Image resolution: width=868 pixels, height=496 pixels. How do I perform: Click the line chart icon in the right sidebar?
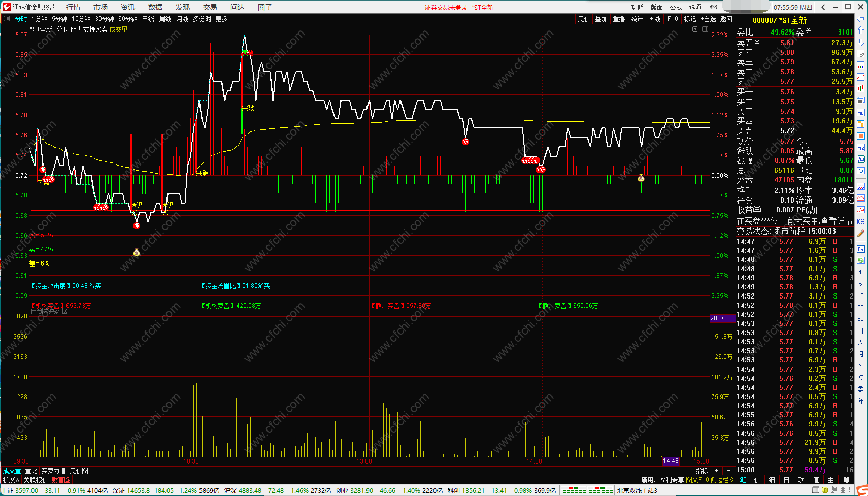point(860,77)
